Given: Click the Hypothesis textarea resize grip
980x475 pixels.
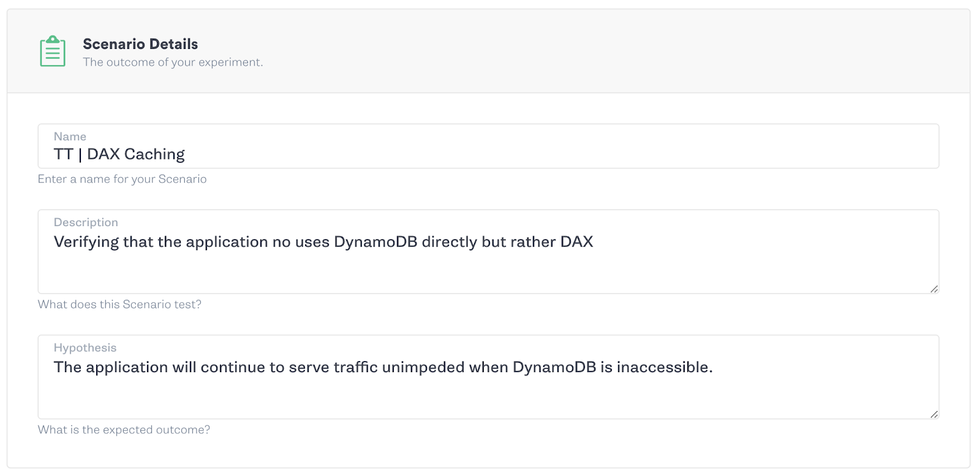Looking at the screenshot, I should (x=935, y=414).
